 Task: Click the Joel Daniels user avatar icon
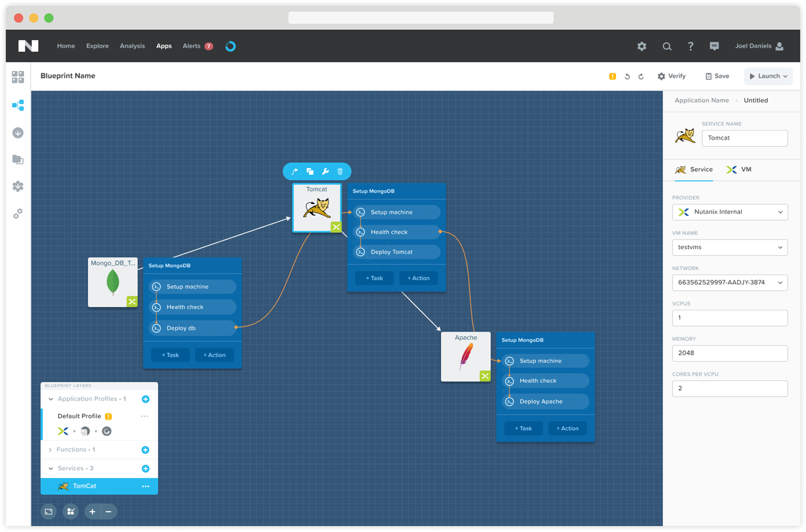pos(780,46)
